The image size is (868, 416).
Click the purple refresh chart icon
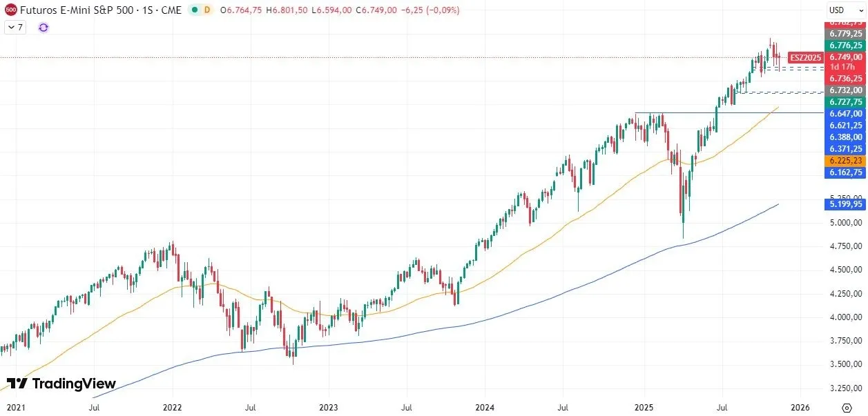pos(43,27)
